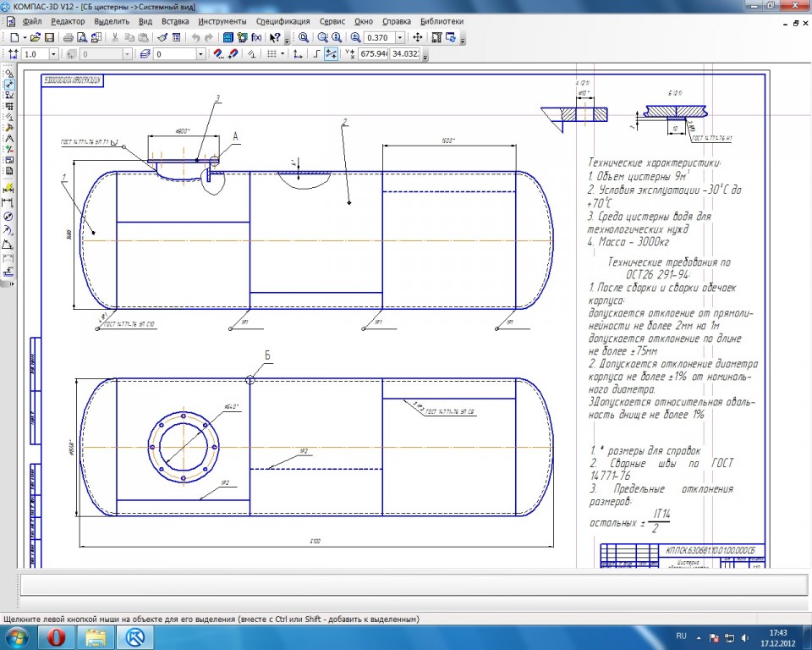This screenshot has width=812, height=650.
Task: Select the Angular dimension tool
Action: [x=8, y=244]
